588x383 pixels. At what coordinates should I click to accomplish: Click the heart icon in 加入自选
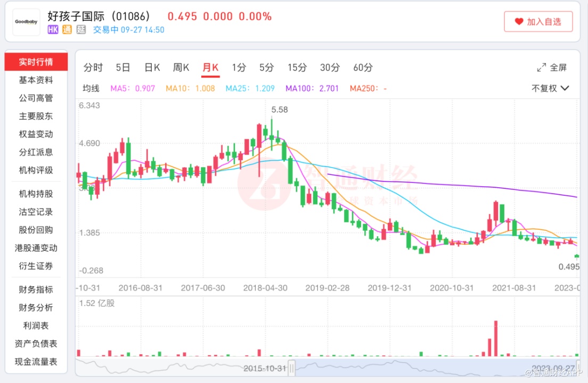pos(519,22)
